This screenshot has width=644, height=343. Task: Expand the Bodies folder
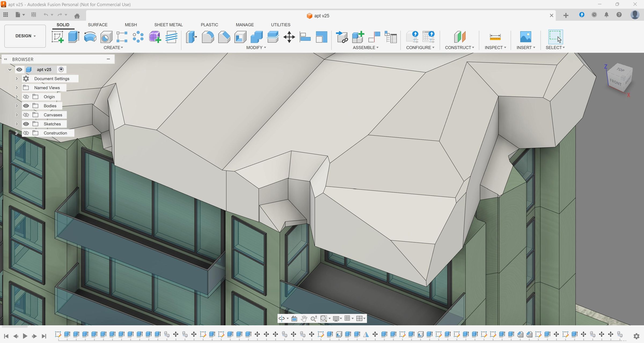tap(17, 106)
